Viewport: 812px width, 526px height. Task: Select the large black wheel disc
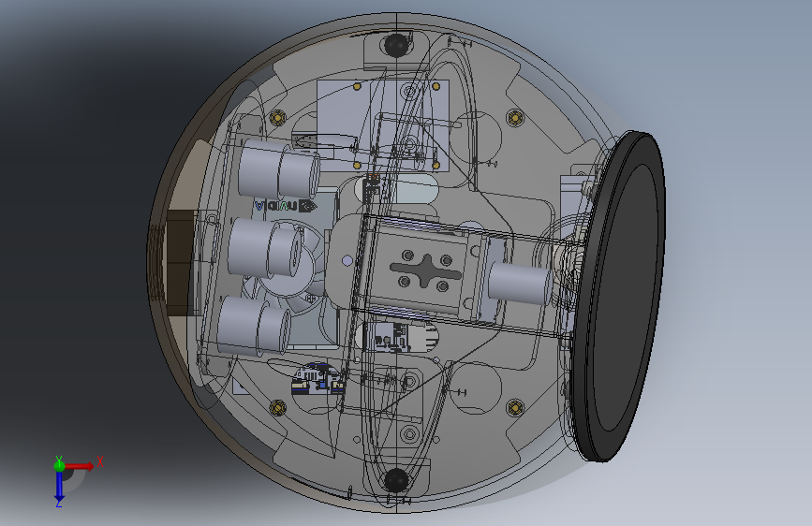pyautogui.click(x=619, y=296)
